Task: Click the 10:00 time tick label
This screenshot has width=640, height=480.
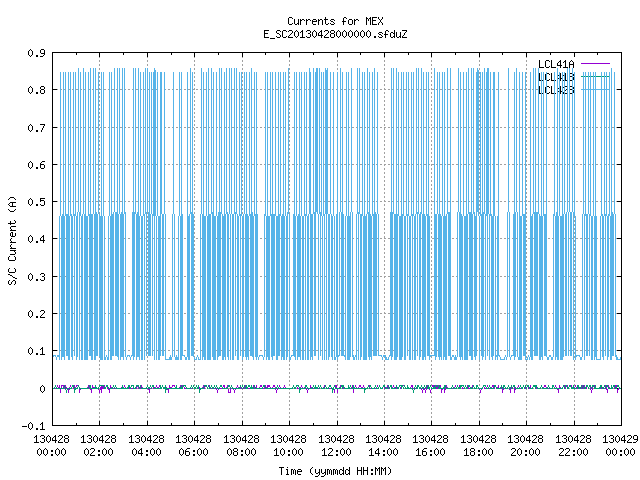Action: (x=288, y=452)
